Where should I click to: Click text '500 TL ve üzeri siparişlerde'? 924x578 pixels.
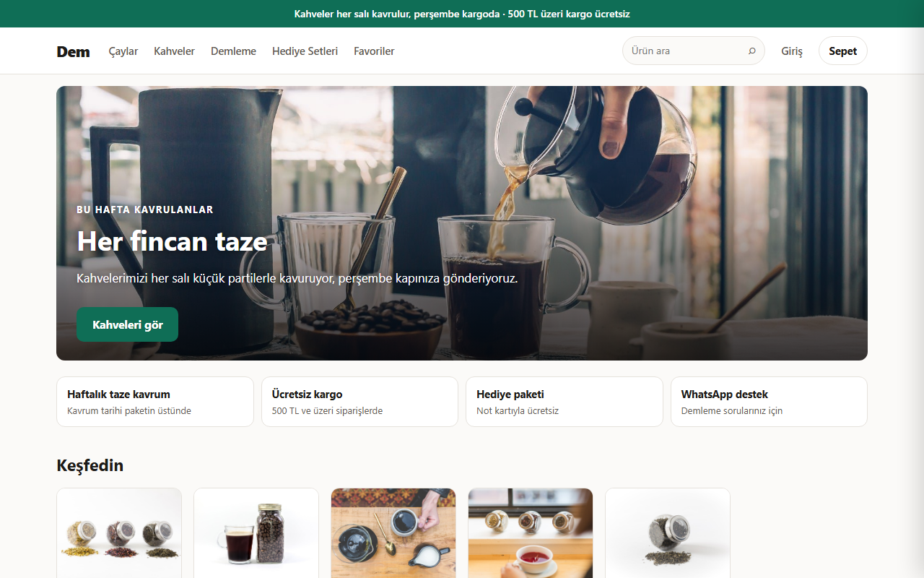pos(327,411)
